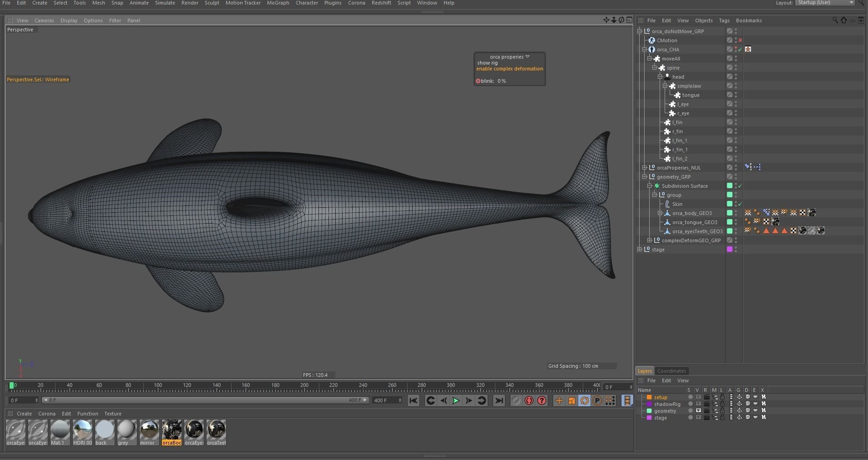
Task: Collapse the moveAll node
Action: pyautogui.click(x=650, y=59)
